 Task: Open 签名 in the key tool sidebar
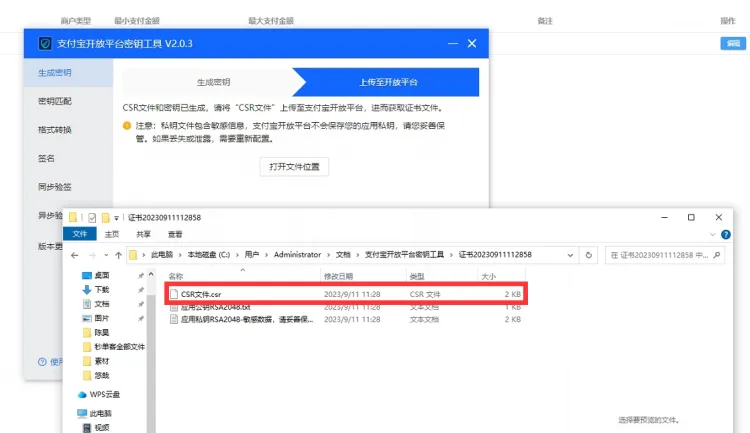(x=46, y=158)
